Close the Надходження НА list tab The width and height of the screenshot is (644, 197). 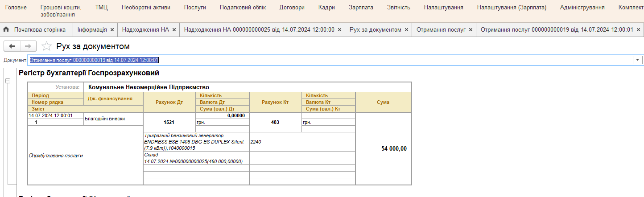pyautogui.click(x=174, y=29)
